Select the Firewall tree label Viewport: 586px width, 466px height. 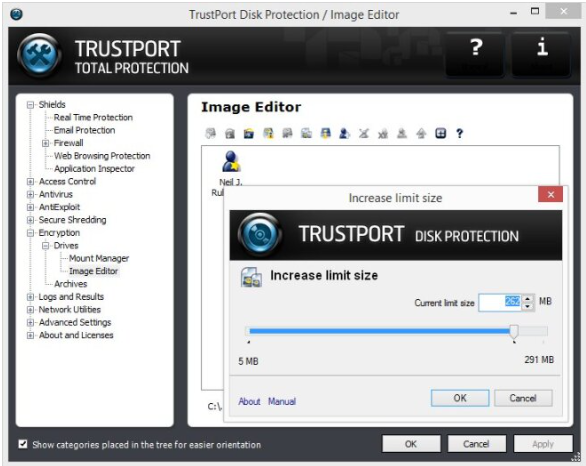[68, 143]
